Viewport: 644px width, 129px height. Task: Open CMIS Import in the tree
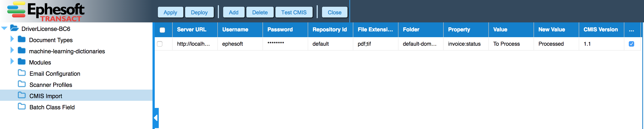pos(46,96)
